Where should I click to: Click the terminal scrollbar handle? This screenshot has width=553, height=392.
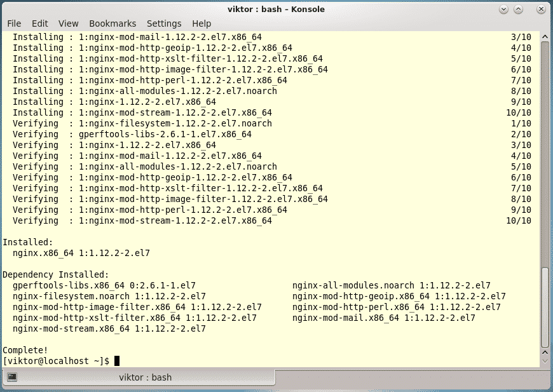click(x=545, y=311)
